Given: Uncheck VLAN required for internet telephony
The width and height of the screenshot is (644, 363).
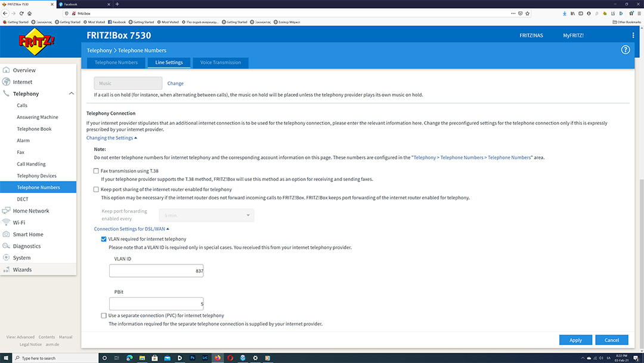Looking at the screenshot, I should pos(104,239).
